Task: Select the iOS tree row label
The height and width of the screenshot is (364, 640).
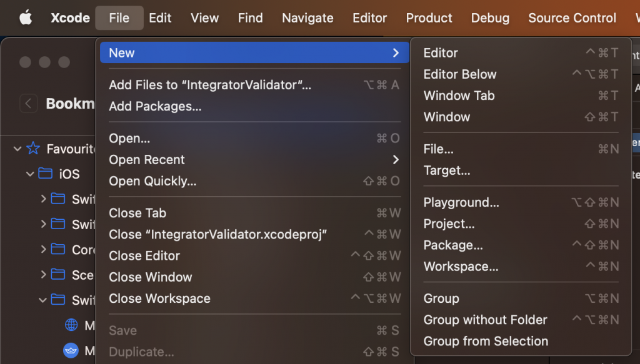Action: (x=69, y=174)
